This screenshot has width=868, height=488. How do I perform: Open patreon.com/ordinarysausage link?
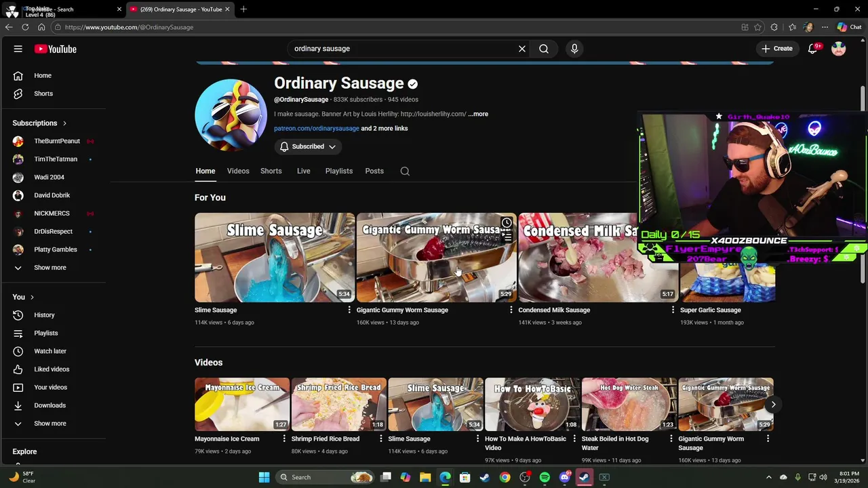point(317,129)
